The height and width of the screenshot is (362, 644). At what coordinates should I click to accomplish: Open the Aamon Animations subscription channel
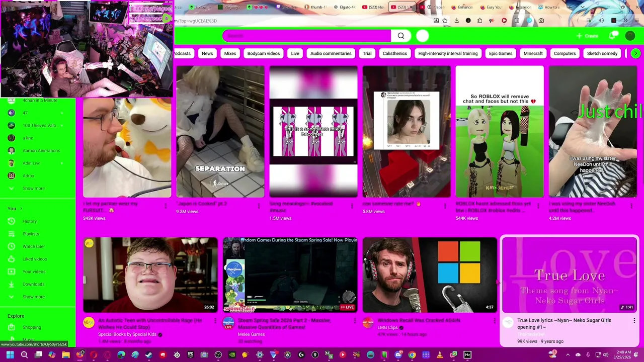(41, 150)
